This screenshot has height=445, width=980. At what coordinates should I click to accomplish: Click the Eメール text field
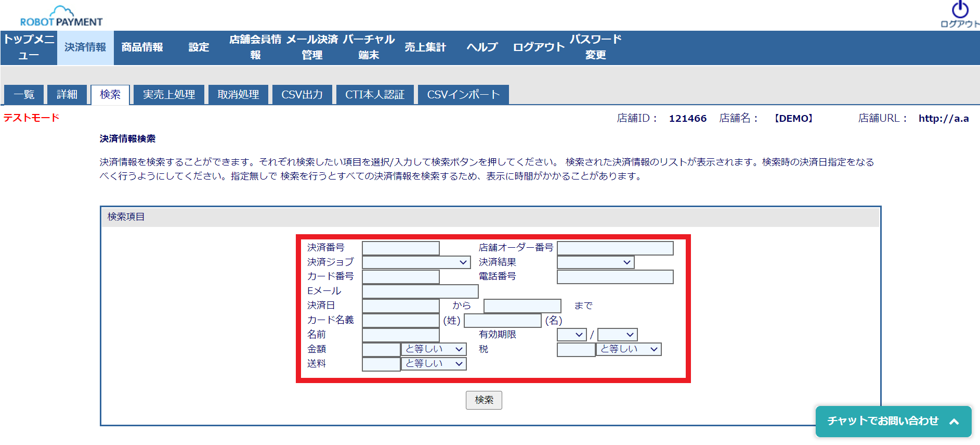(420, 291)
